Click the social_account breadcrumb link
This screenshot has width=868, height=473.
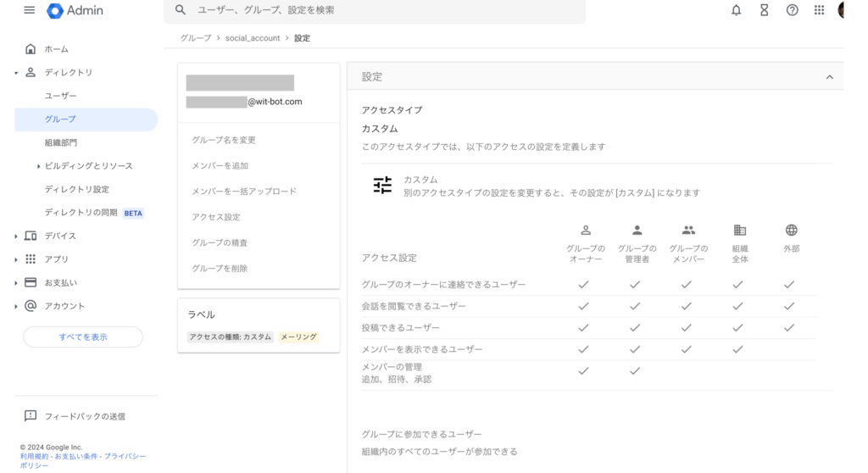pyautogui.click(x=253, y=38)
